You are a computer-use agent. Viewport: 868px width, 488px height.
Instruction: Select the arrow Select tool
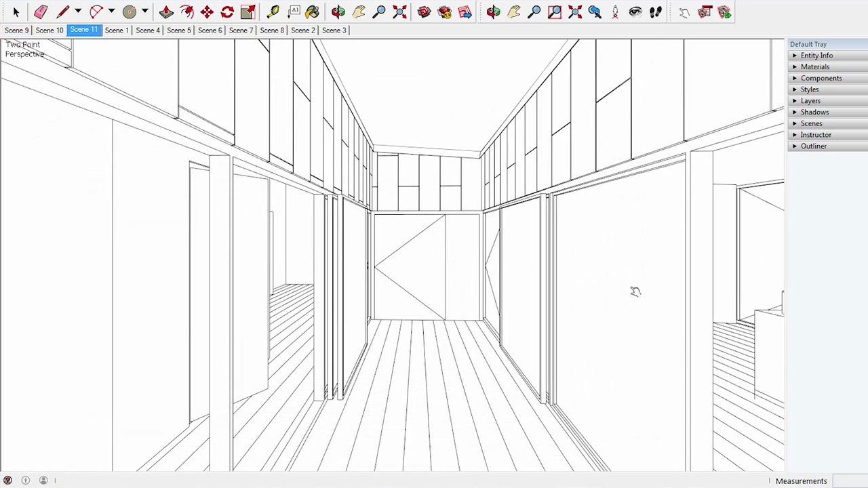tap(16, 12)
